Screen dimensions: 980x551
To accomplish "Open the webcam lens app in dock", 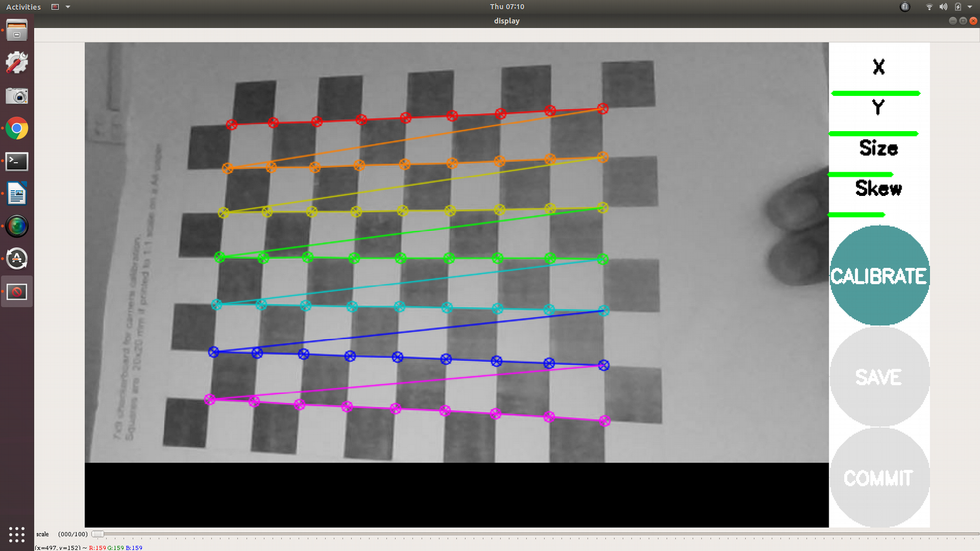I will [17, 227].
